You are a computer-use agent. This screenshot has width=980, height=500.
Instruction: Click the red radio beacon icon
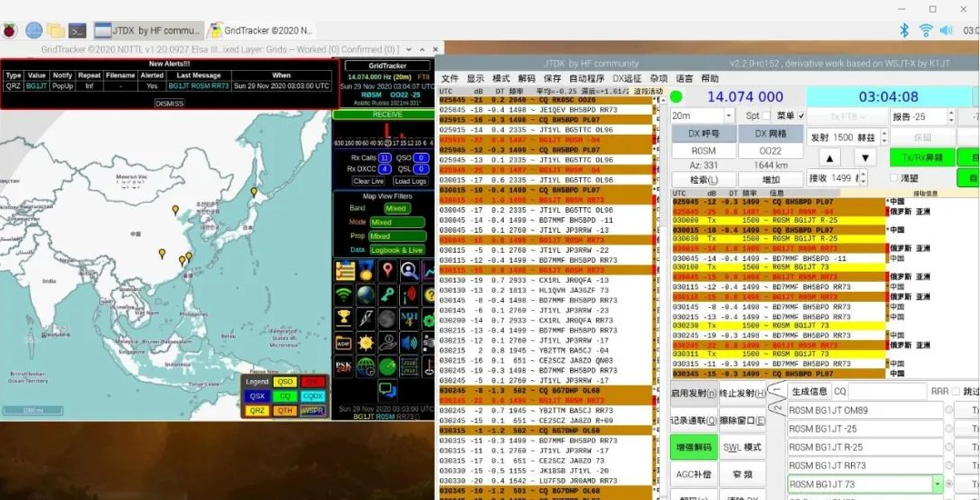[409, 295]
